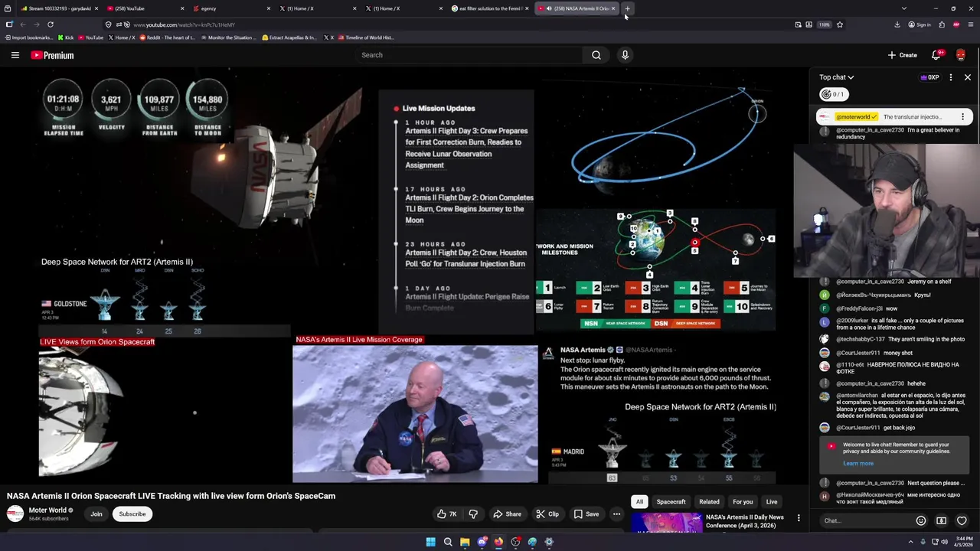Image resolution: width=980 pixels, height=551 pixels.
Task: Select the Spacecraft filter chip
Action: tap(671, 502)
